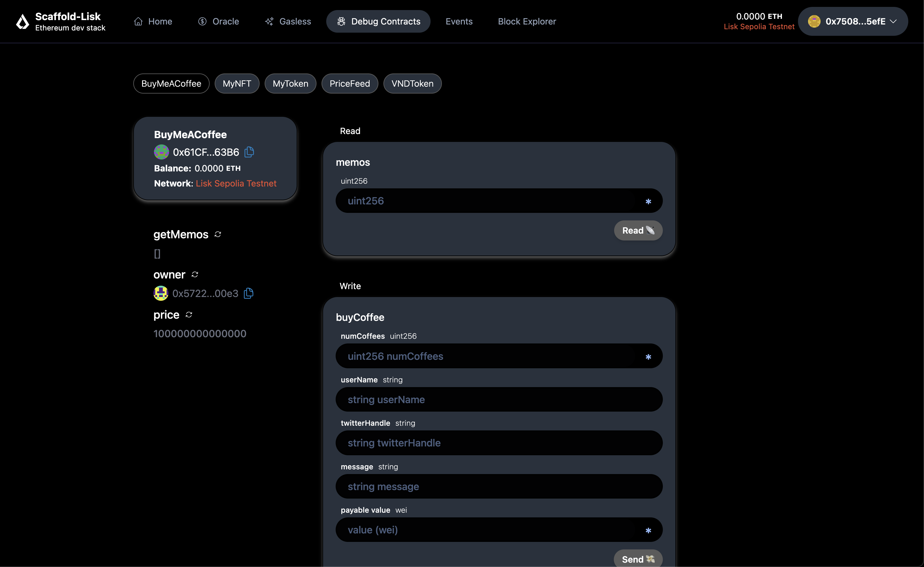
Task: Switch to the PriceFeed contract tab
Action: coord(349,84)
